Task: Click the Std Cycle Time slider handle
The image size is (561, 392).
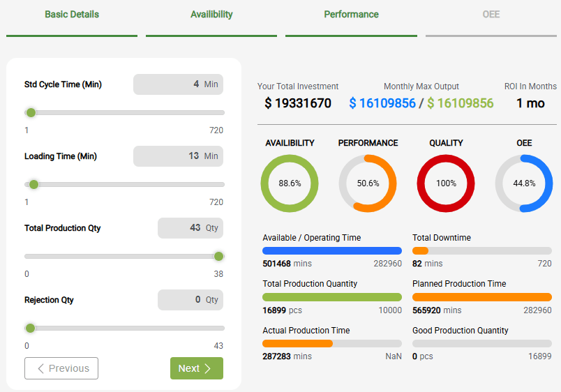Action: coord(31,112)
